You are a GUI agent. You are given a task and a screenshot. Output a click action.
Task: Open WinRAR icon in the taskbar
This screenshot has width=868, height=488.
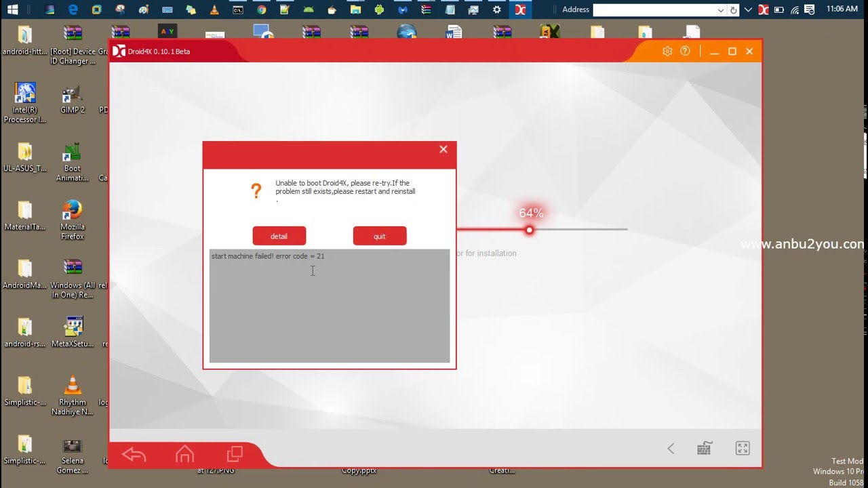tap(426, 9)
